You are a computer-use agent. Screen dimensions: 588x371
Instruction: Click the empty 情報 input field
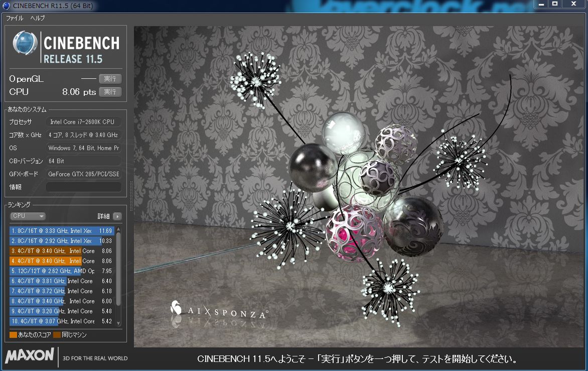(84, 187)
